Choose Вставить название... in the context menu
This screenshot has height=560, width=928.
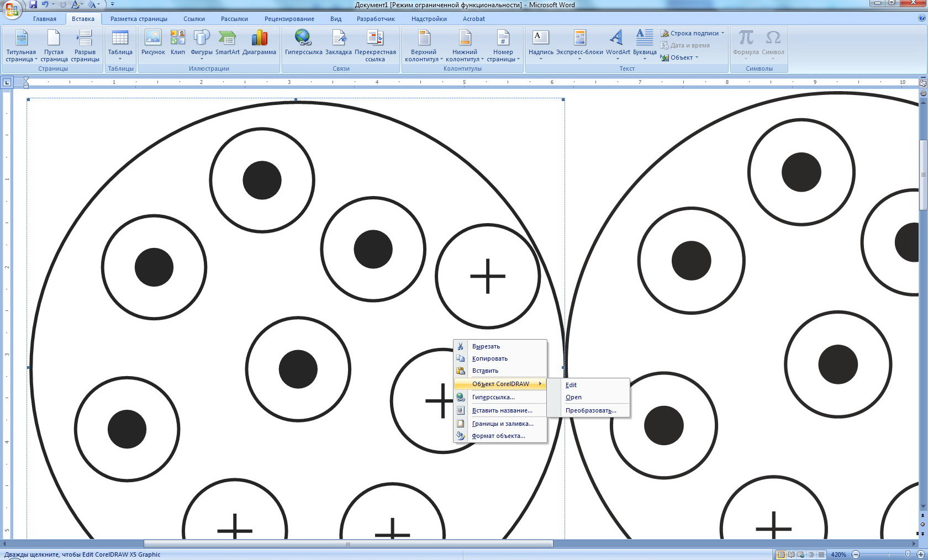click(x=500, y=410)
